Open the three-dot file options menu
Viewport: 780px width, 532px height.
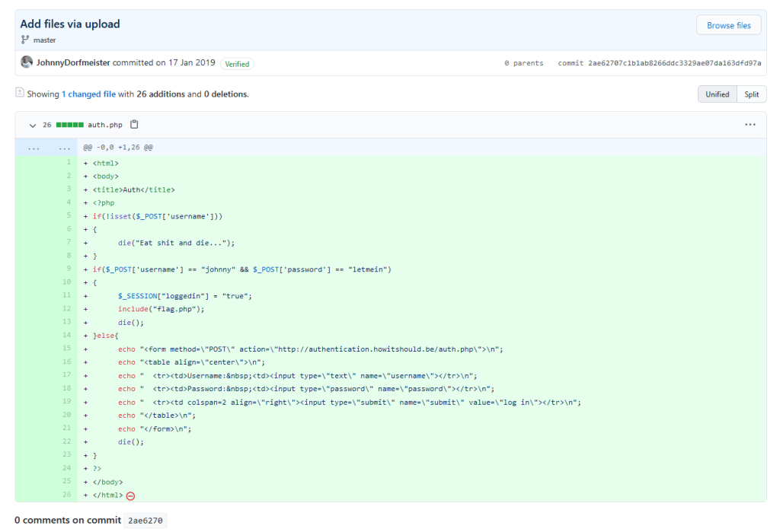point(750,125)
